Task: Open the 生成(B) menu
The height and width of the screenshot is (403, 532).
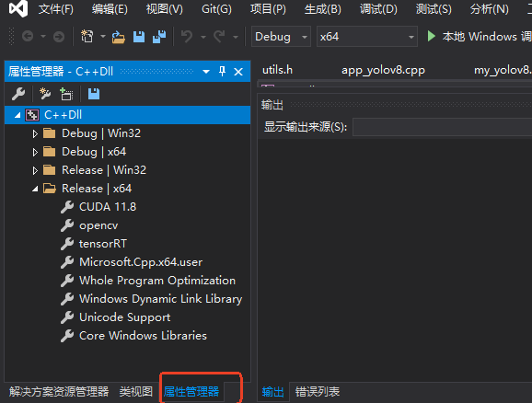Action: [323, 9]
